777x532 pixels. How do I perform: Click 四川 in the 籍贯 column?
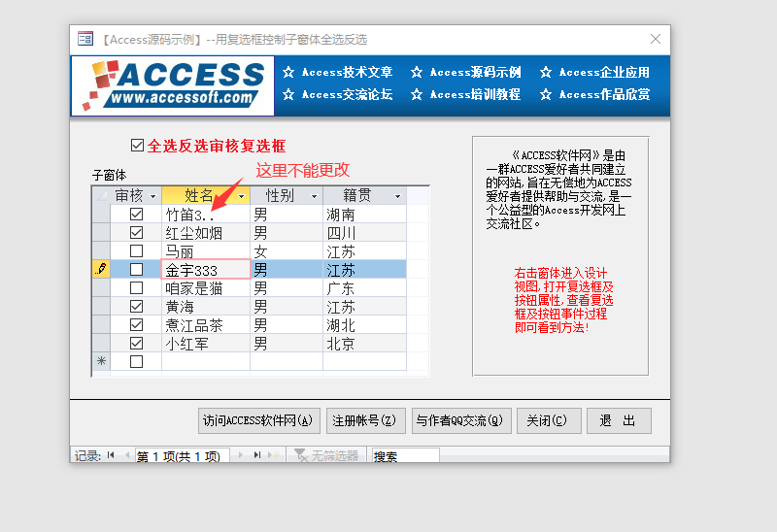[x=365, y=232]
